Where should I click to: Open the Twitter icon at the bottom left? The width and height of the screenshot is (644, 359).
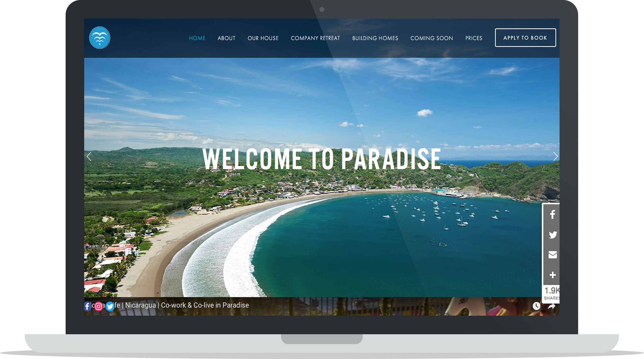coord(110,306)
